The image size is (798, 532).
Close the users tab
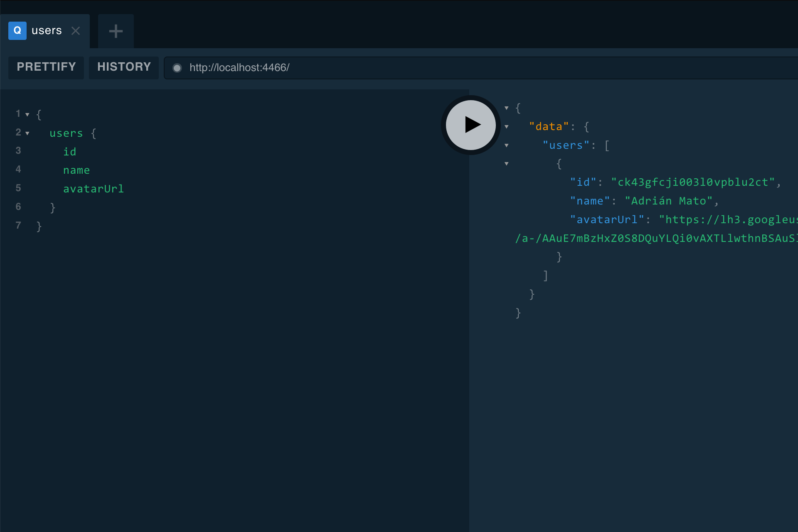coord(76,31)
